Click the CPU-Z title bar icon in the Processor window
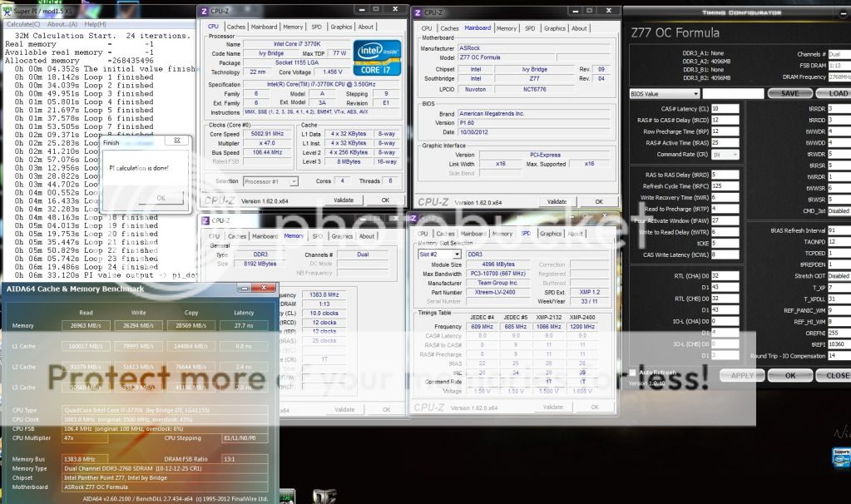The width and height of the screenshot is (851, 504). pyautogui.click(x=205, y=11)
